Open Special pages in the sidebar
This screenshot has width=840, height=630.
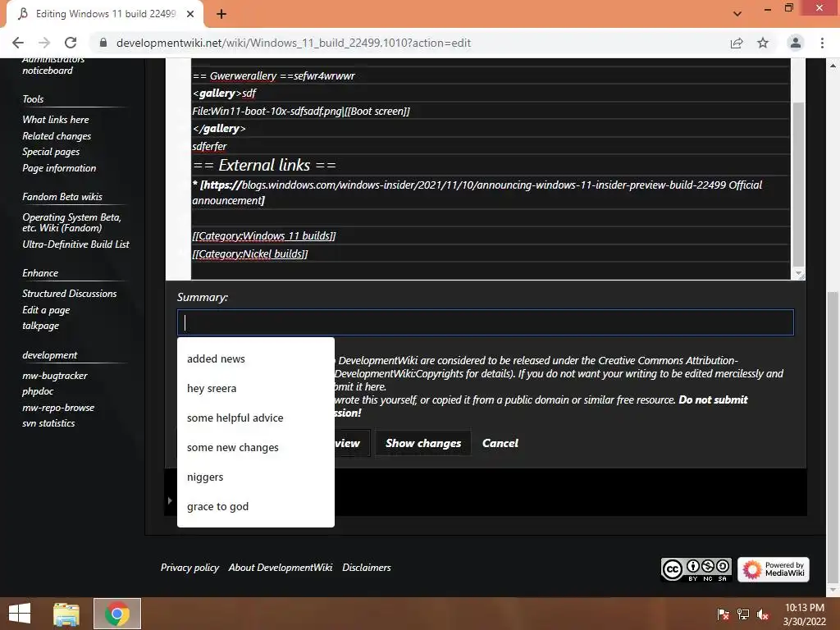point(51,152)
